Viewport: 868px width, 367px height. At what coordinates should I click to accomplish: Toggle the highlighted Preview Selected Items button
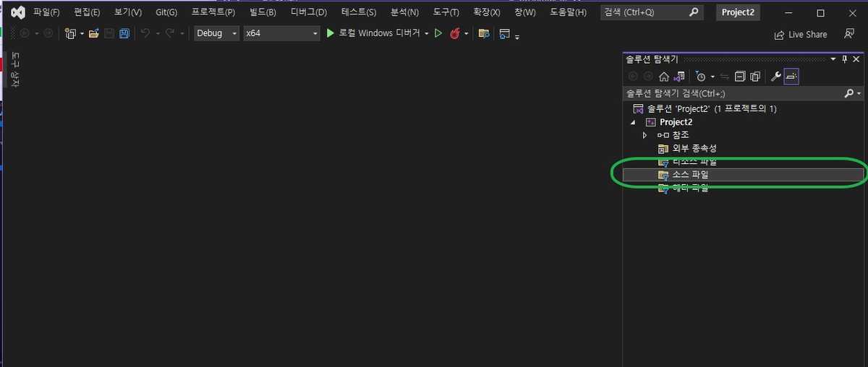[791, 77]
